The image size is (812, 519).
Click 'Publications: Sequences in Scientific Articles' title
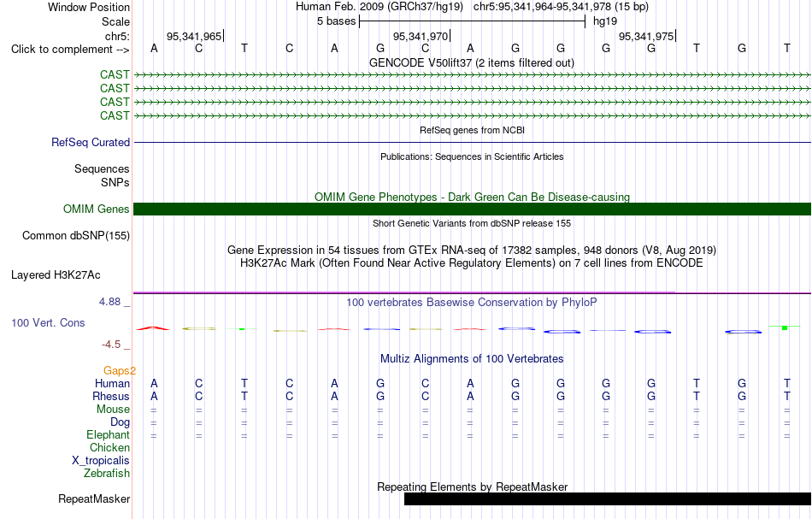tap(472, 157)
